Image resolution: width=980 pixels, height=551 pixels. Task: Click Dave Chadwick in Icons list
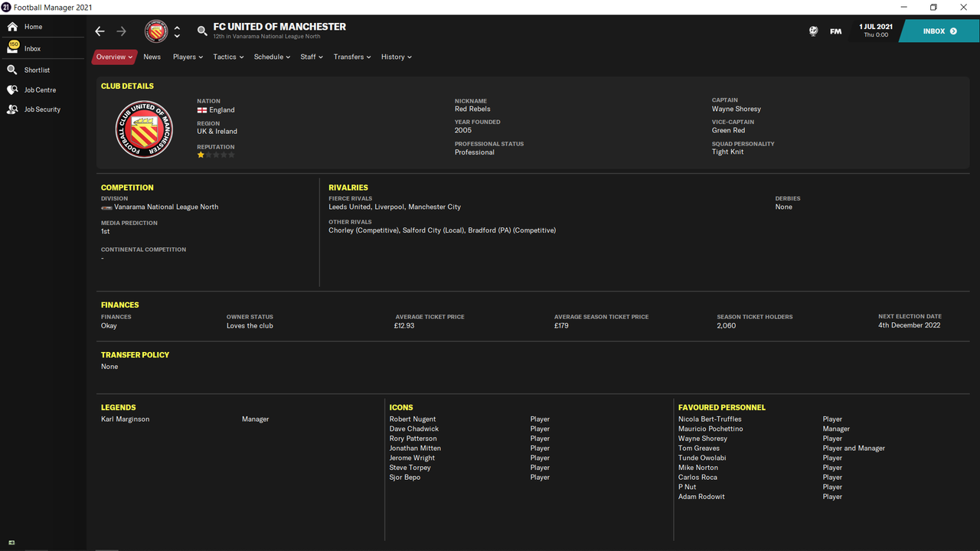(x=413, y=429)
